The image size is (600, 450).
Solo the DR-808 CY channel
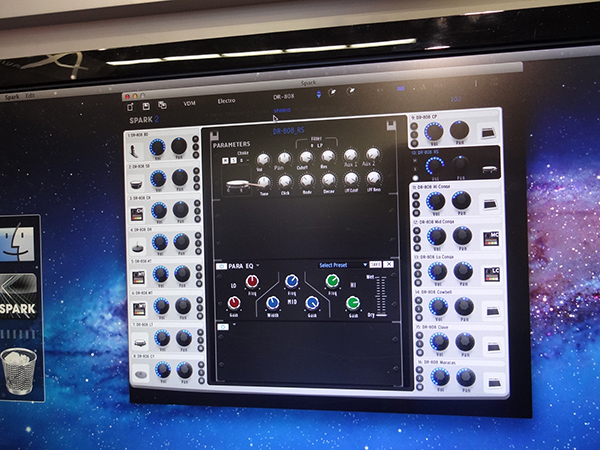[x=201, y=372]
